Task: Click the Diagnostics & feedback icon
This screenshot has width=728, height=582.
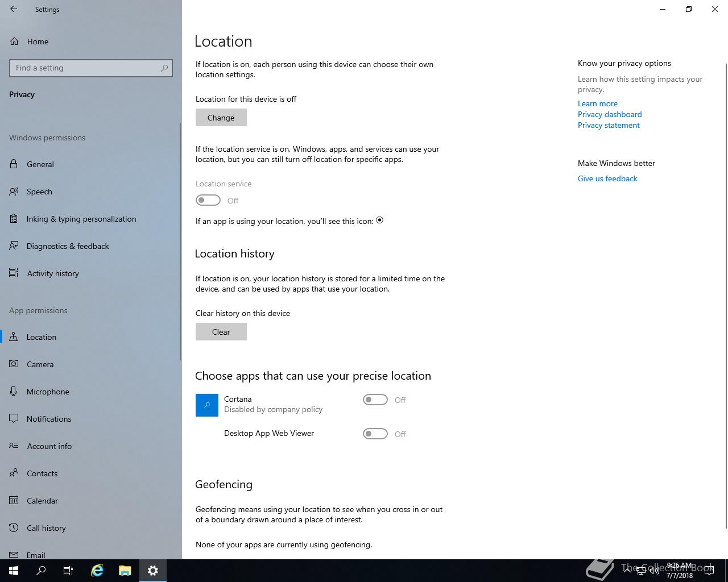Action: pyautogui.click(x=14, y=246)
